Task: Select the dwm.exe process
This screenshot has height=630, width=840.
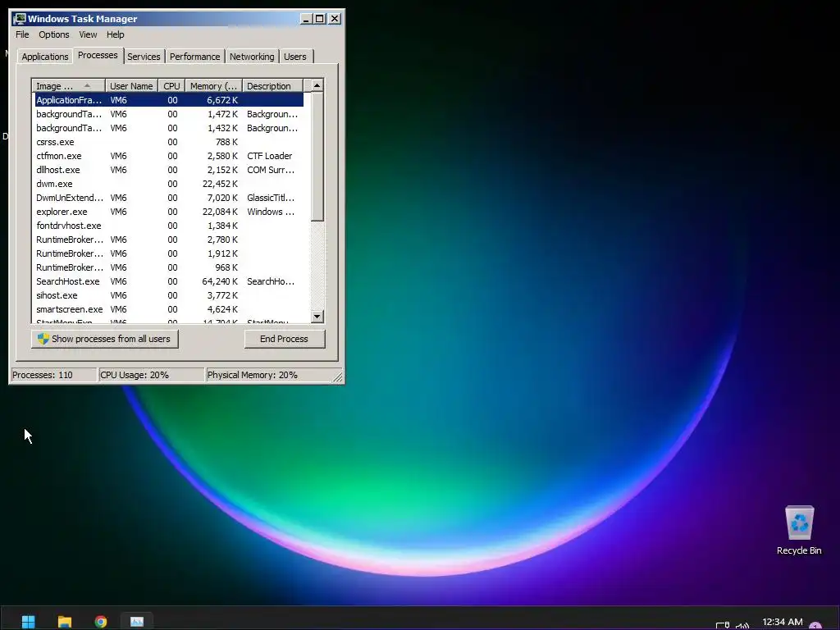Action: pyautogui.click(x=169, y=184)
